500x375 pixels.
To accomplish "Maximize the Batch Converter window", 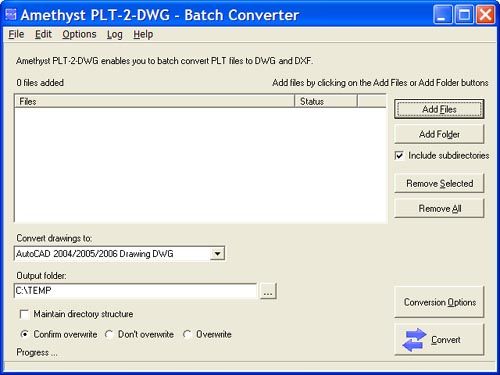I will point(464,15).
